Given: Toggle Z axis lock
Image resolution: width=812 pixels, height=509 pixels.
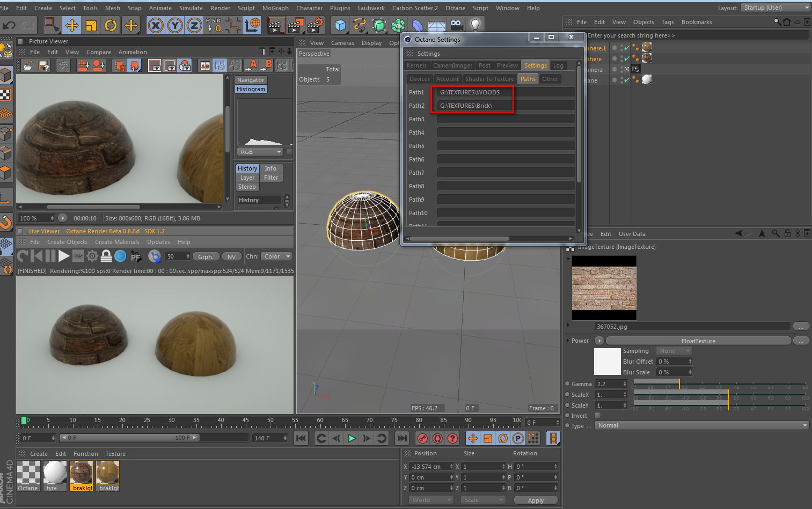Looking at the screenshot, I should point(194,25).
